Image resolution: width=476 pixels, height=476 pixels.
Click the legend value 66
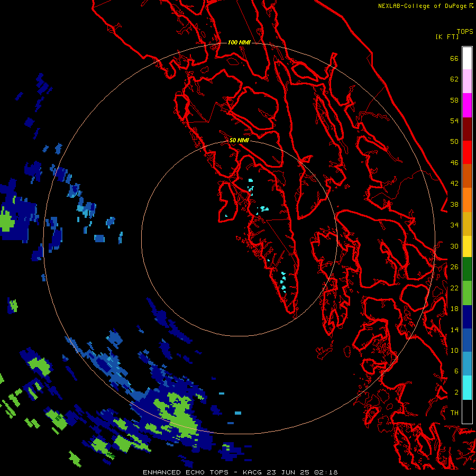click(x=454, y=58)
